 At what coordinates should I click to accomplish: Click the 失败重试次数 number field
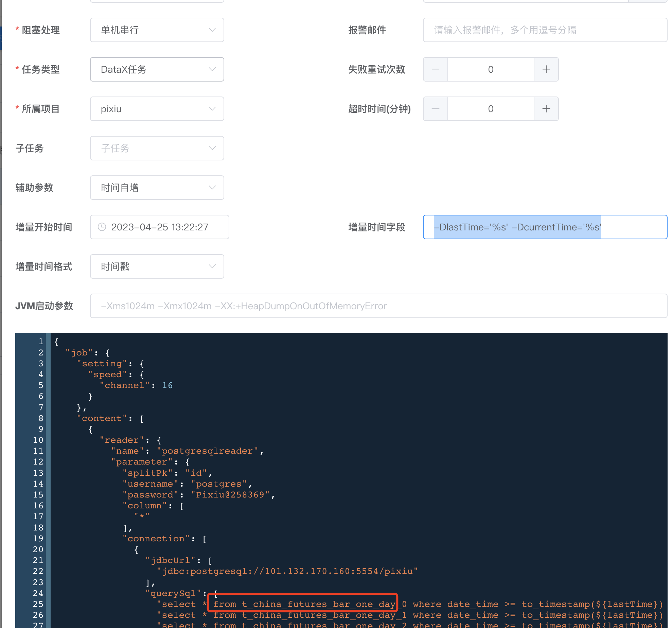click(x=491, y=69)
